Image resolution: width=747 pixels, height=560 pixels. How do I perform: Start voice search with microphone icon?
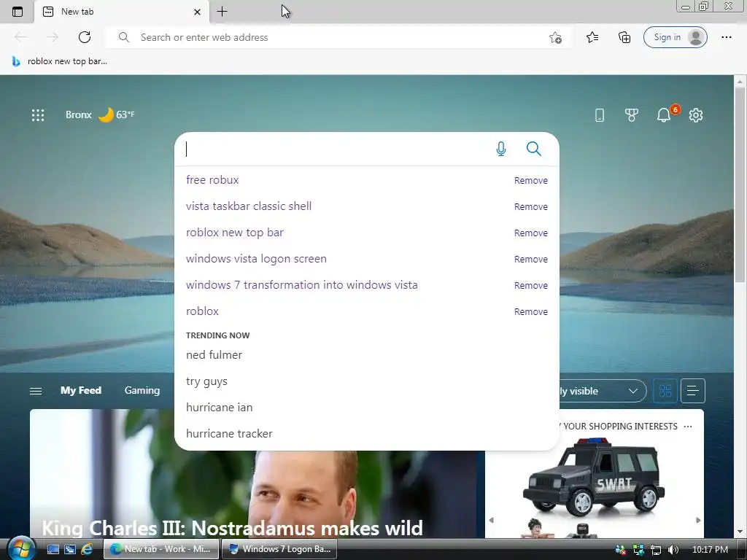point(500,149)
